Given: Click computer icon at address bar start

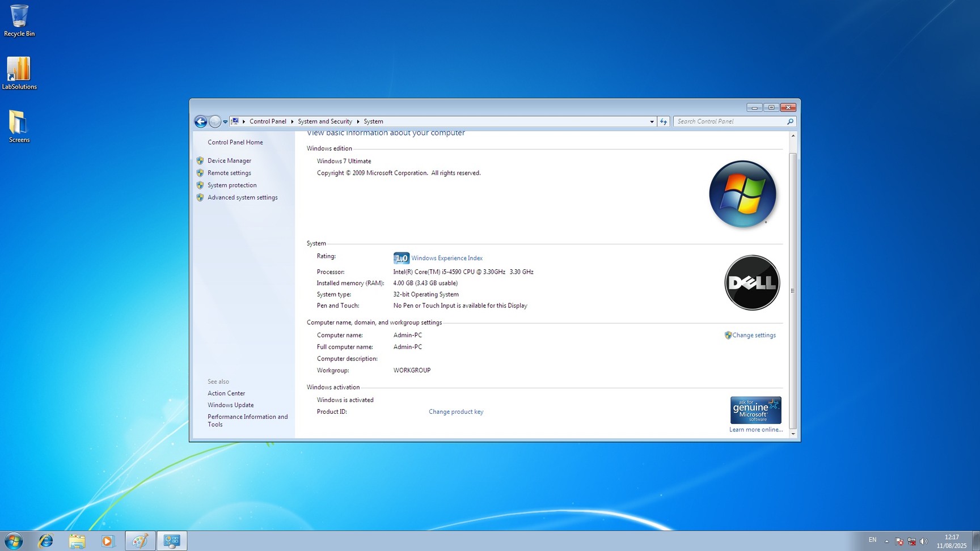Looking at the screenshot, I should click(x=235, y=121).
